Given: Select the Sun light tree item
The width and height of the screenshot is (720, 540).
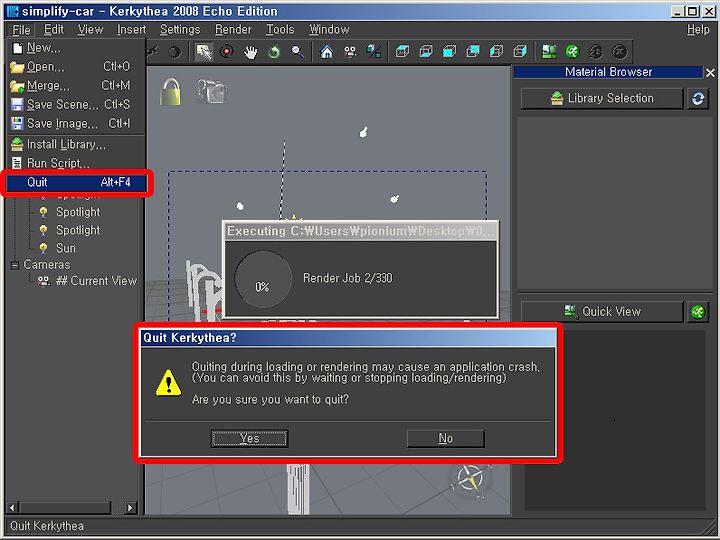Looking at the screenshot, I should point(65,248).
